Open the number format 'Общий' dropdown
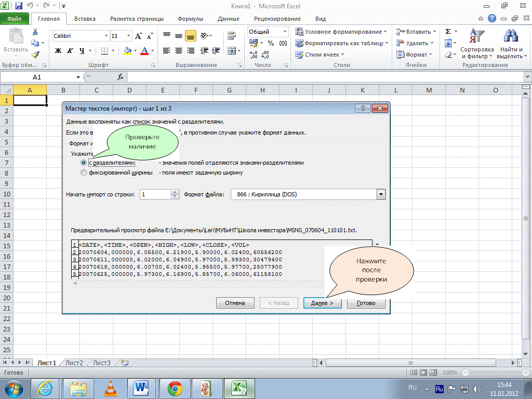Image resolution: width=532 pixels, height=399 pixels. pos(285,32)
